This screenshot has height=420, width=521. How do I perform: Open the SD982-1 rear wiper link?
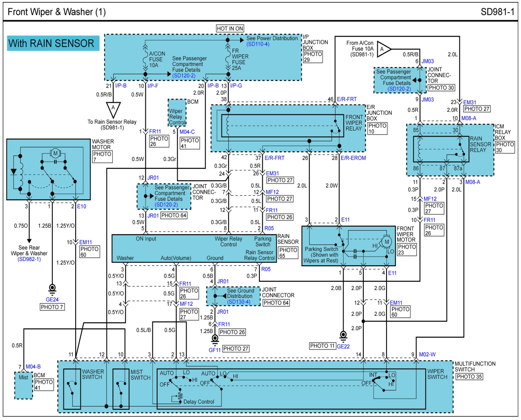tap(29, 259)
